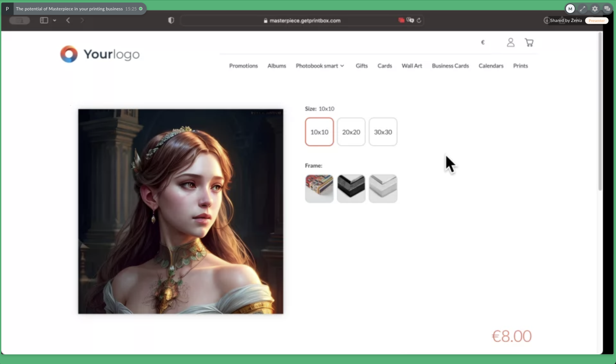Viewport: 616px width, 364px height.
Task: Select the 10x10 size option
Action: pyautogui.click(x=319, y=132)
